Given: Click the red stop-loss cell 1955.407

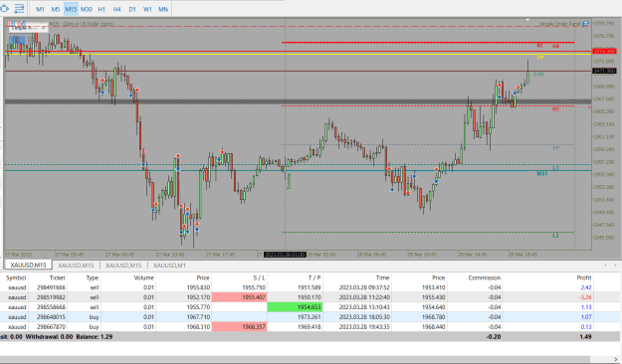Looking at the screenshot, I should [240, 297].
